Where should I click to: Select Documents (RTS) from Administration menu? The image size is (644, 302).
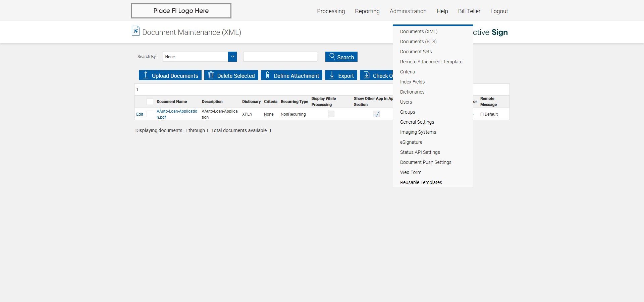[x=418, y=42]
